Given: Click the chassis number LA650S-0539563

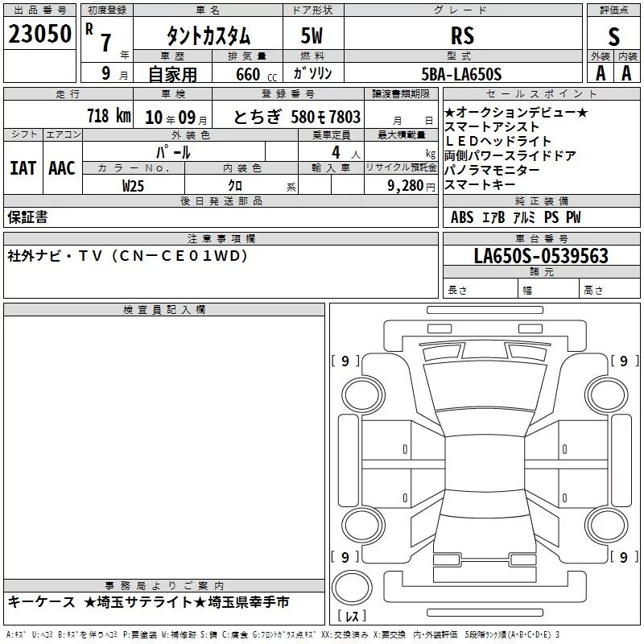Looking at the screenshot, I should click(x=541, y=256).
